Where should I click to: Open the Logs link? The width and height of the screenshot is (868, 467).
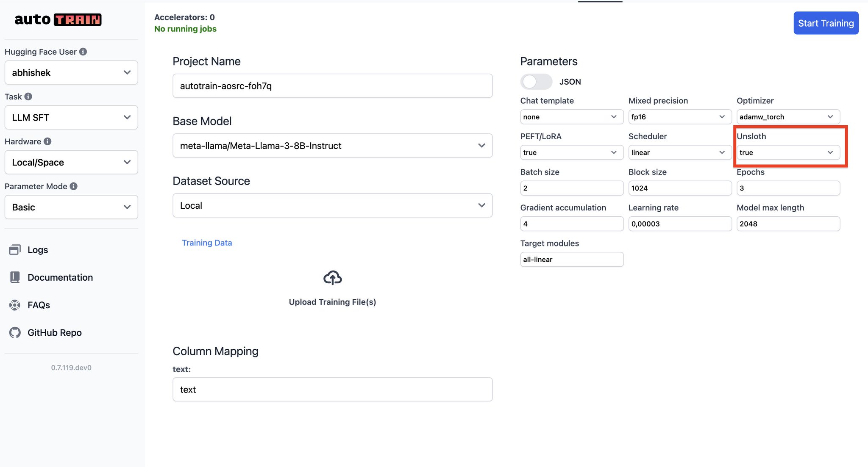click(x=38, y=250)
